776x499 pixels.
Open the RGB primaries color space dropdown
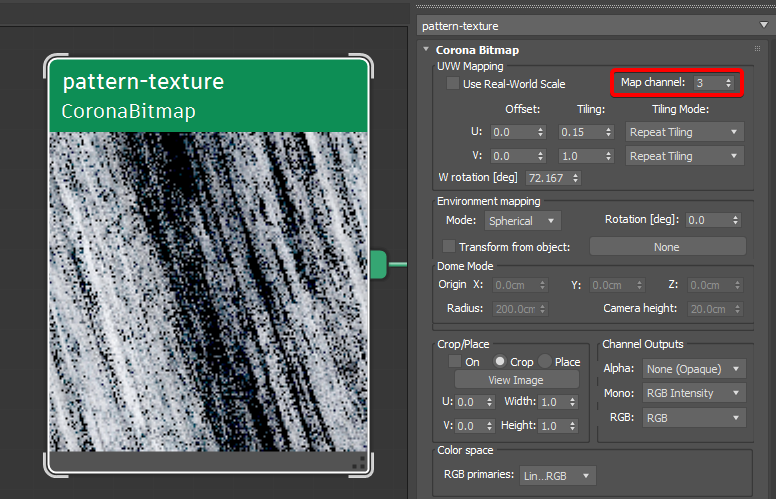pos(557,476)
